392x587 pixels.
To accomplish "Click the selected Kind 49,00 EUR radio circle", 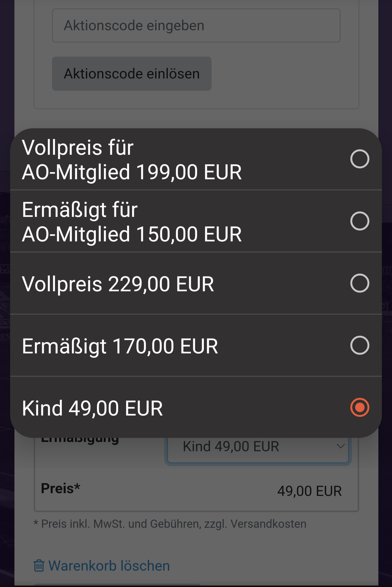I will pos(360,407).
